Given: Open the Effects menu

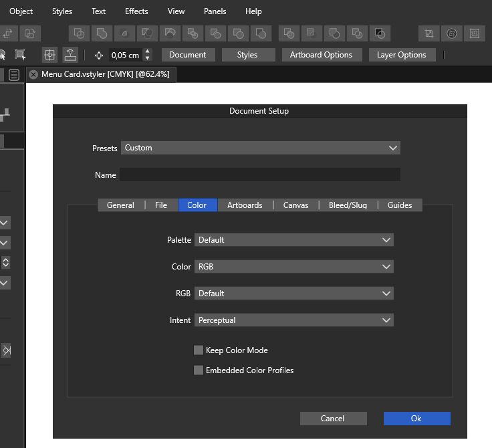Looking at the screenshot, I should (x=136, y=11).
